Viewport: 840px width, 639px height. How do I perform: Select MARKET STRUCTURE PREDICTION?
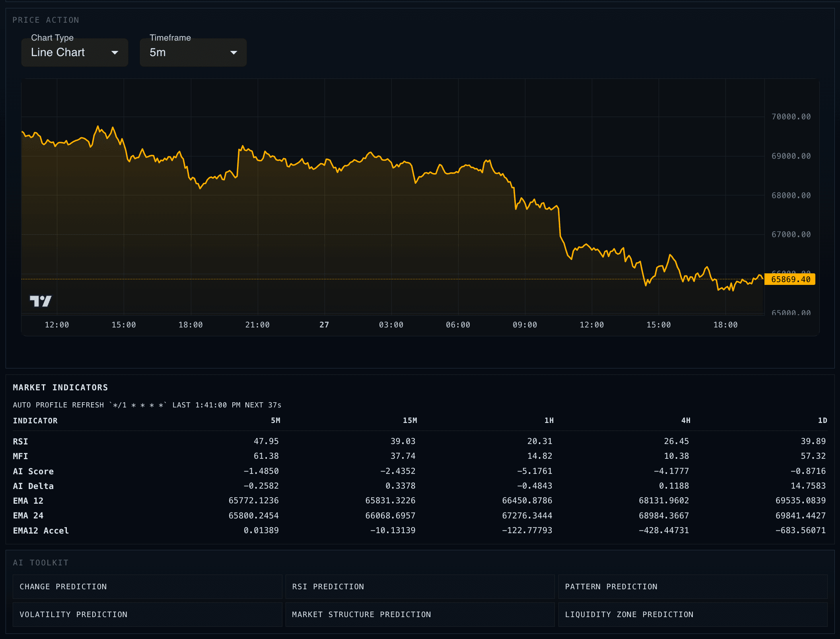[420, 614]
